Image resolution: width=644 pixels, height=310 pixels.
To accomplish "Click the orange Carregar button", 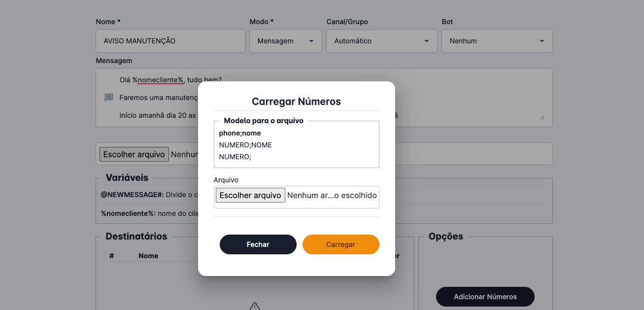I will 340,244.
